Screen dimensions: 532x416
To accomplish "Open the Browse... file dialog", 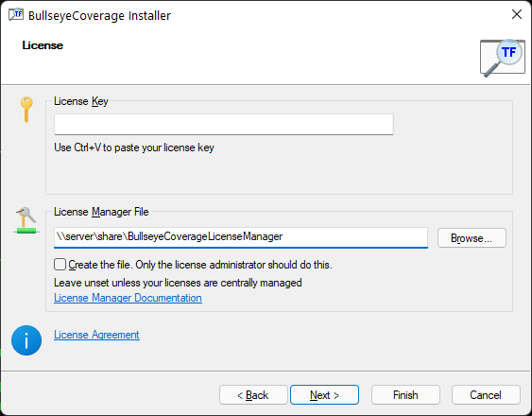I will pyautogui.click(x=472, y=237).
